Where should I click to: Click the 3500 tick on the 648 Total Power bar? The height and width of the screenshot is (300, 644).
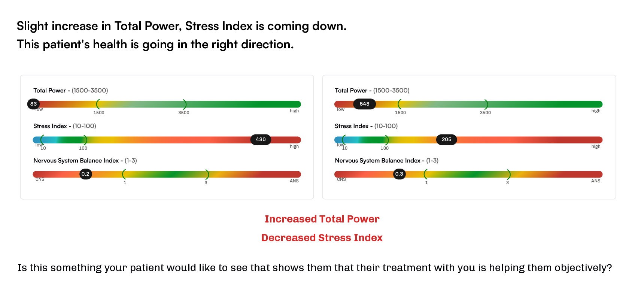[x=485, y=112]
